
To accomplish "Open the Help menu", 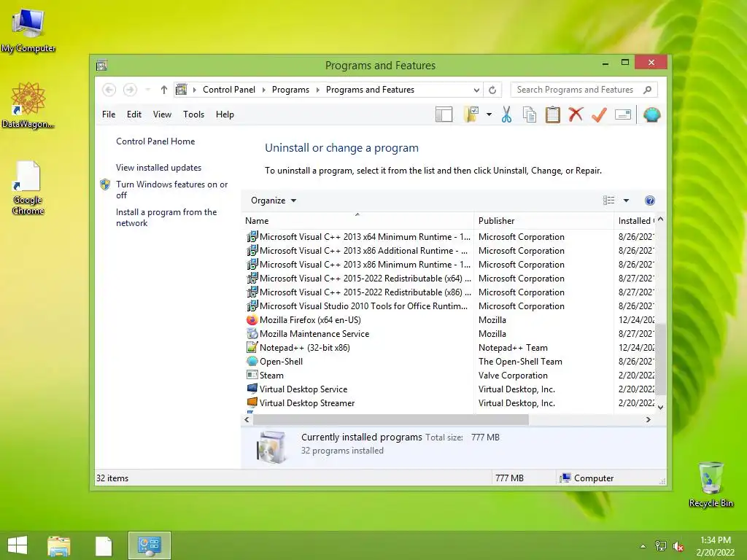I will 225,114.
